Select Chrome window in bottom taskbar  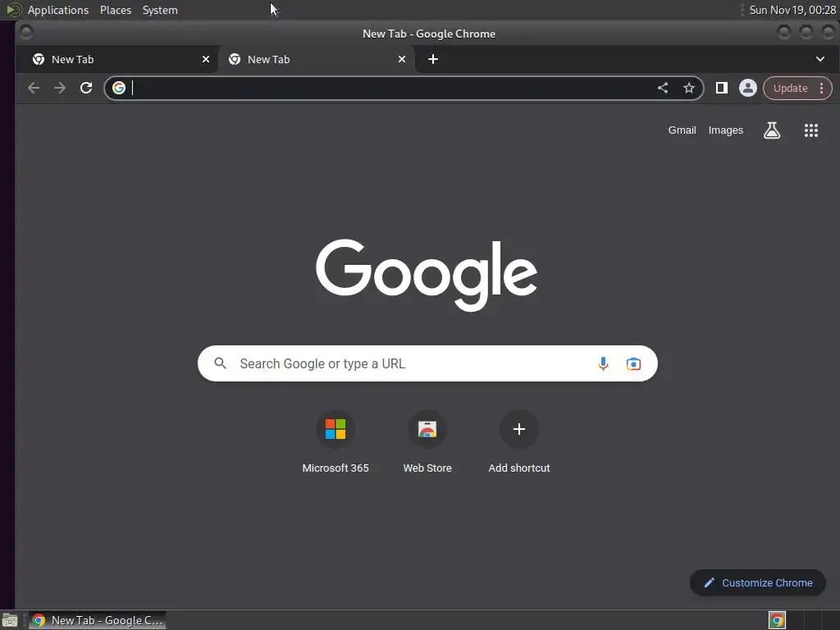click(x=97, y=620)
